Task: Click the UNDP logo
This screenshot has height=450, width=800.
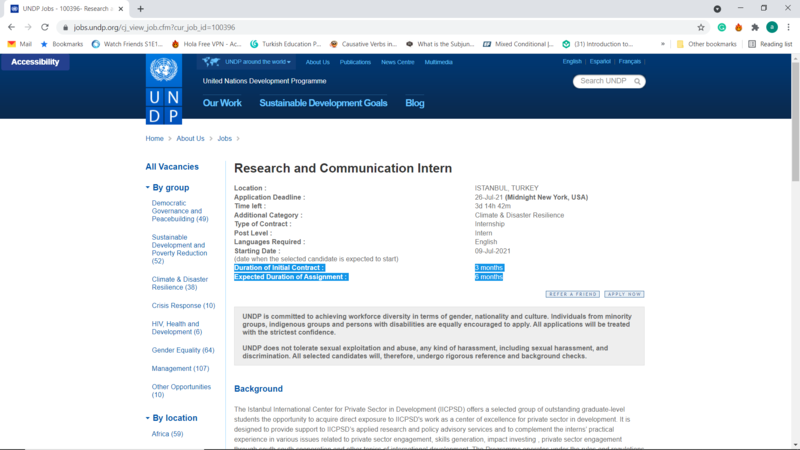Action: coord(164,89)
